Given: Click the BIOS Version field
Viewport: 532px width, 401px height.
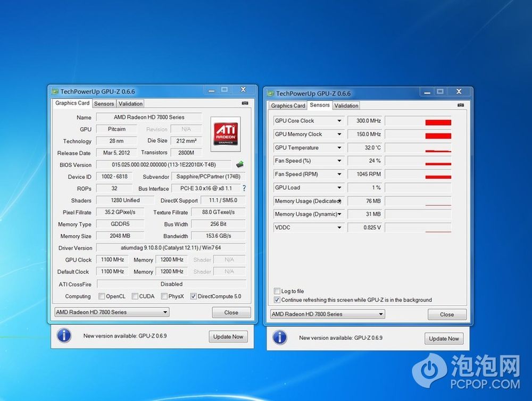Looking at the screenshot, I should [x=164, y=164].
